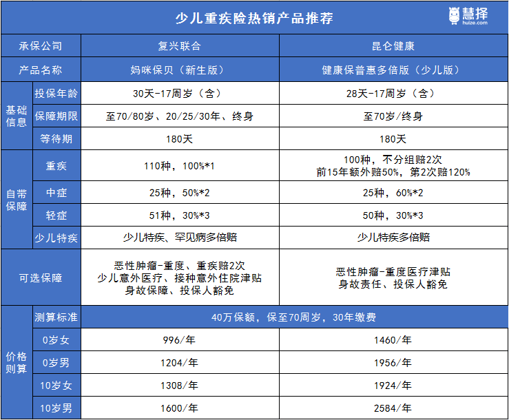Click the 至70岁/终身 coverage period cell
This screenshot has width=509, height=420.
click(x=393, y=116)
